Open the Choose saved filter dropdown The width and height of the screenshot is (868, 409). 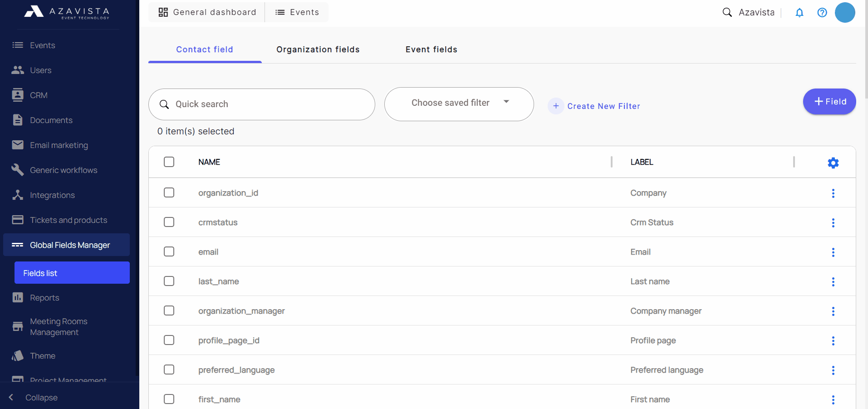[x=459, y=104]
